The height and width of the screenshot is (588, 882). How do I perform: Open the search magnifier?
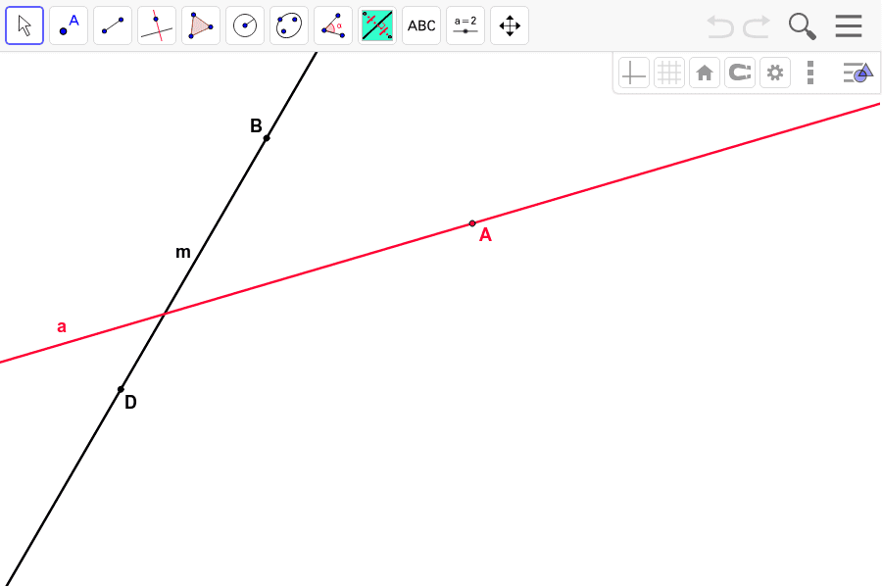point(802,26)
